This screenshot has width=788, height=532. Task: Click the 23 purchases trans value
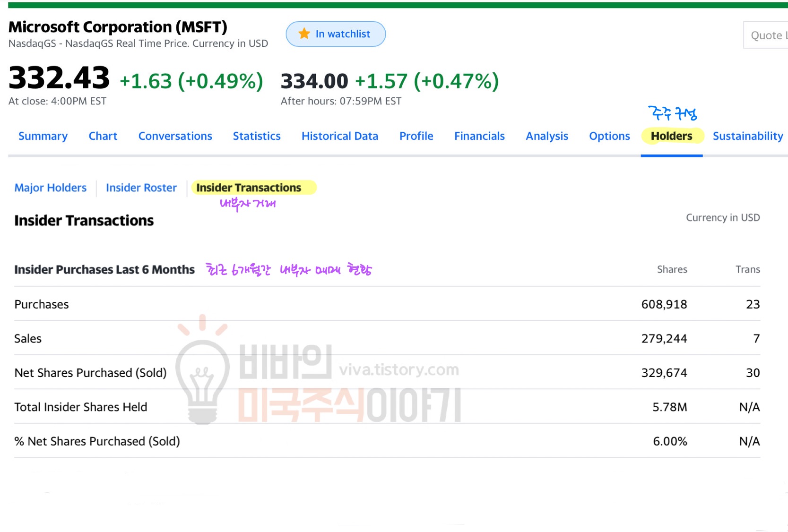pos(753,304)
